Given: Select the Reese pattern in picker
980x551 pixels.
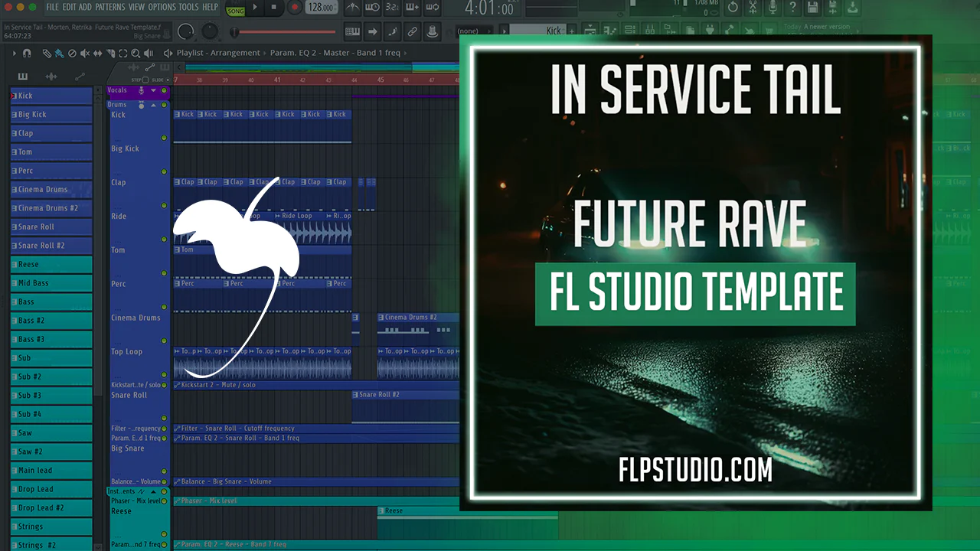Looking at the screenshot, I should click(x=51, y=264).
